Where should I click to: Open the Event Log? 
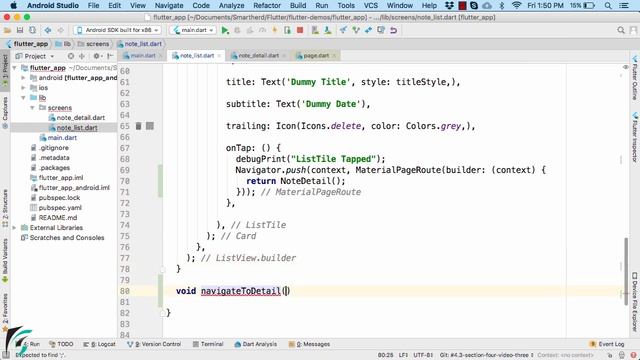click(607, 344)
